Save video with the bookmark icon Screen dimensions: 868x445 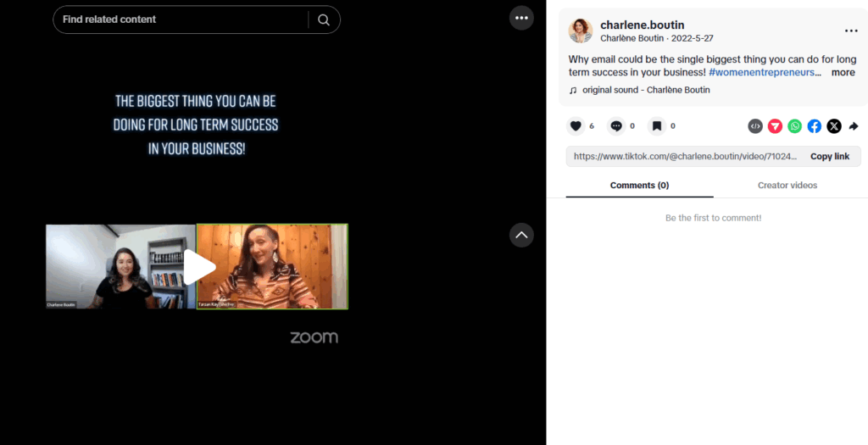[657, 126]
